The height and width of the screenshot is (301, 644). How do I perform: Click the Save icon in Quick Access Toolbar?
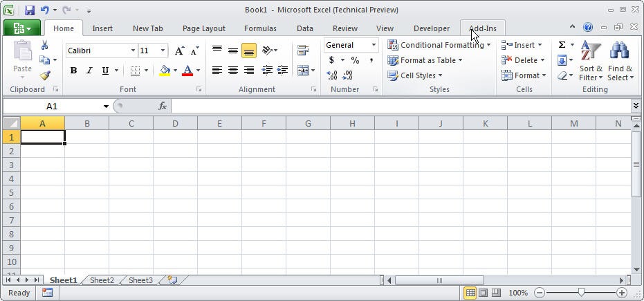pos(30,10)
